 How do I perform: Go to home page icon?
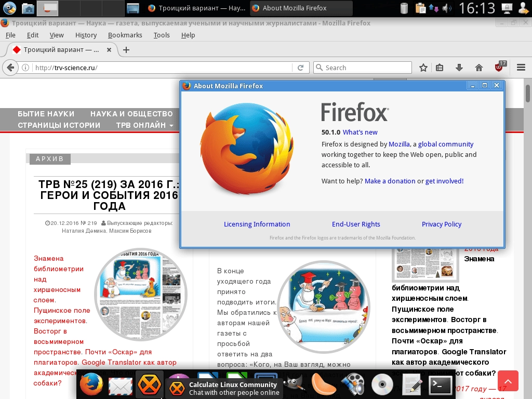pos(478,68)
